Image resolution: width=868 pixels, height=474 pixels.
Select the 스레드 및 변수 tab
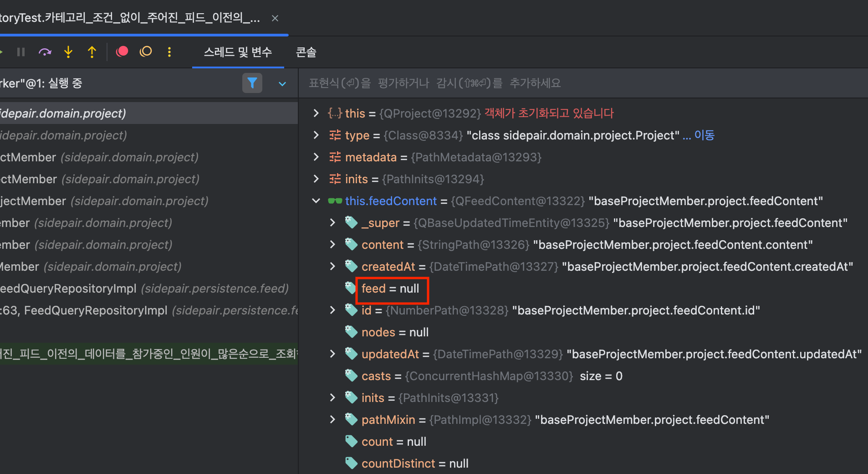[238, 52]
